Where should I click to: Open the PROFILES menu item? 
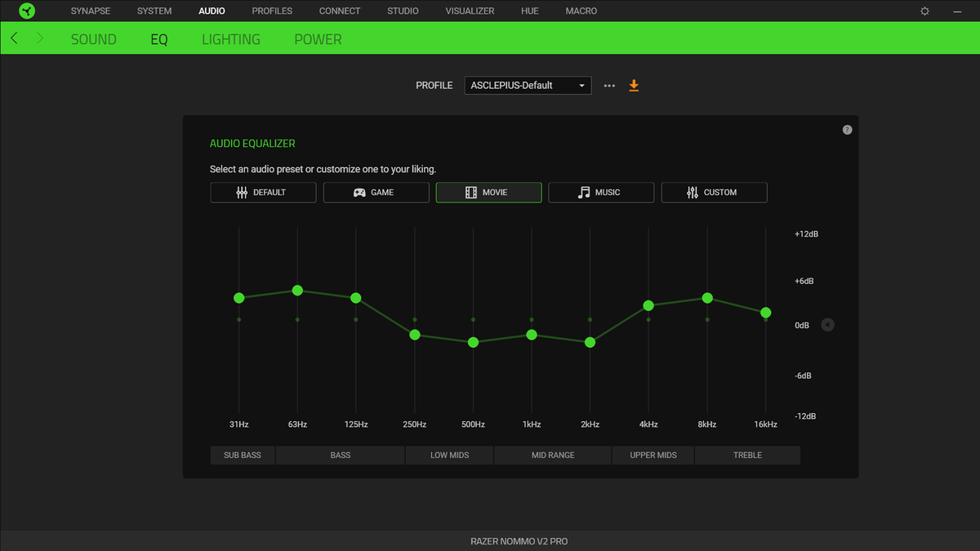tap(272, 11)
